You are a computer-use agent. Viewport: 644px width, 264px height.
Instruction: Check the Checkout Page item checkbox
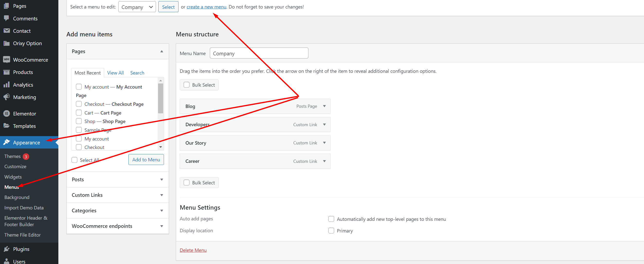79,104
